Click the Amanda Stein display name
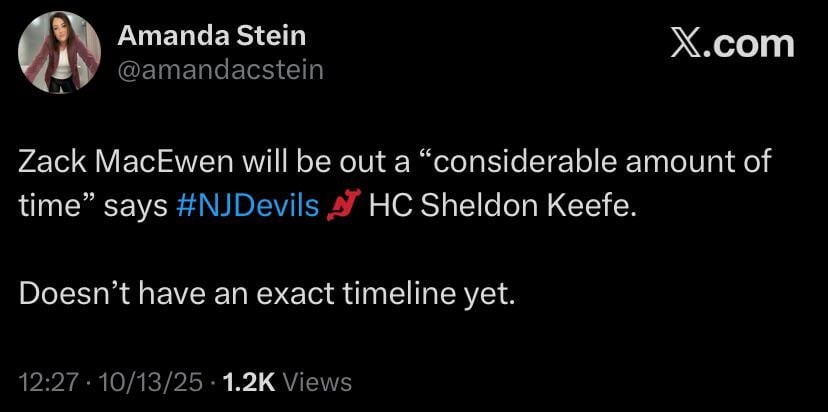 click(x=212, y=36)
